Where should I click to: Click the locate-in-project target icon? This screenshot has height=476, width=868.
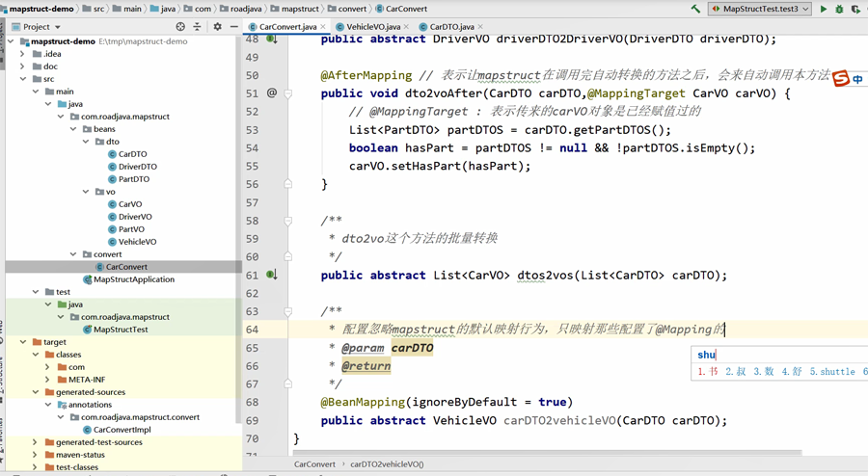pyautogui.click(x=180, y=27)
